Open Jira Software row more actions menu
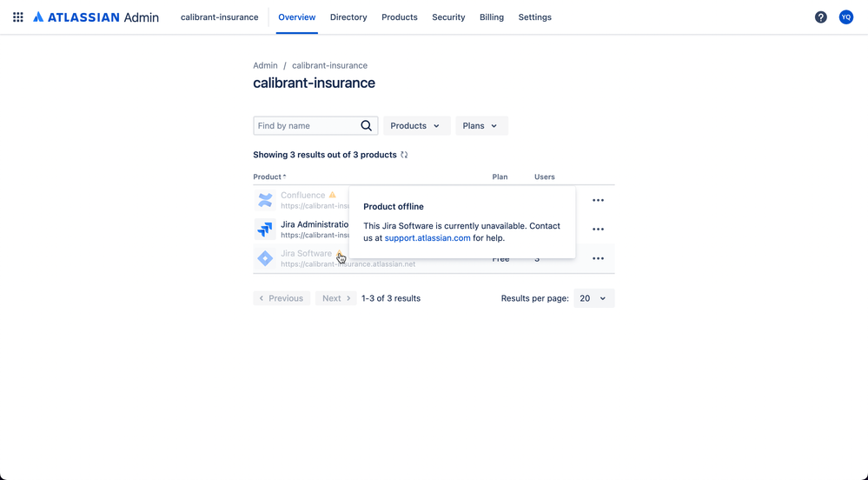The height and width of the screenshot is (480, 868). 598,258
